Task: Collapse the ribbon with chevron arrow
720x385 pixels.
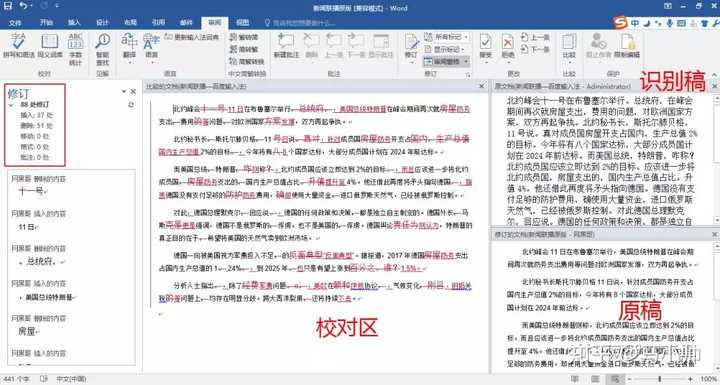Action: tap(714, 74)
